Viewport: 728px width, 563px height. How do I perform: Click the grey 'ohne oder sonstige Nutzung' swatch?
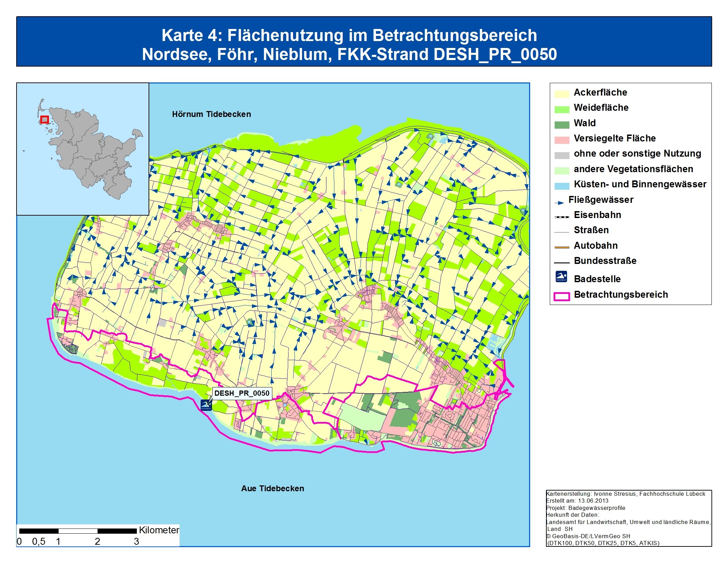[562, 155]
